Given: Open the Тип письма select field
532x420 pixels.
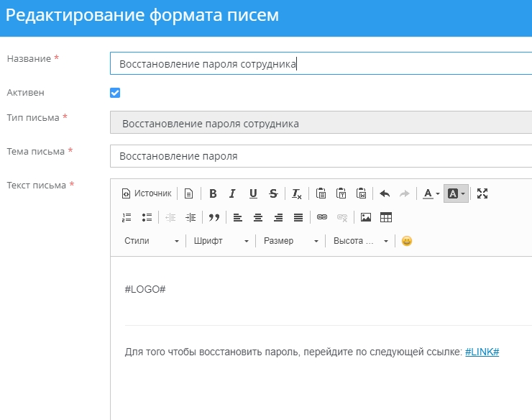Looking at the screenshot, I should [x=321, y=124].
